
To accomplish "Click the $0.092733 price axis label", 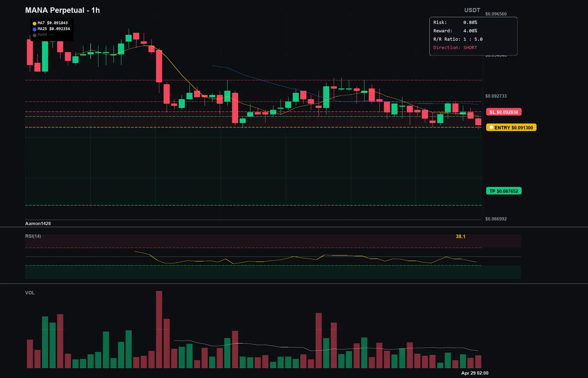I will 496,96.
